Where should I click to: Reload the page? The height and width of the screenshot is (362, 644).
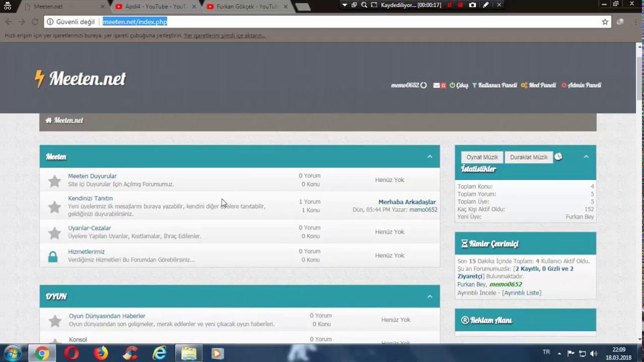[x=35, y=22]
